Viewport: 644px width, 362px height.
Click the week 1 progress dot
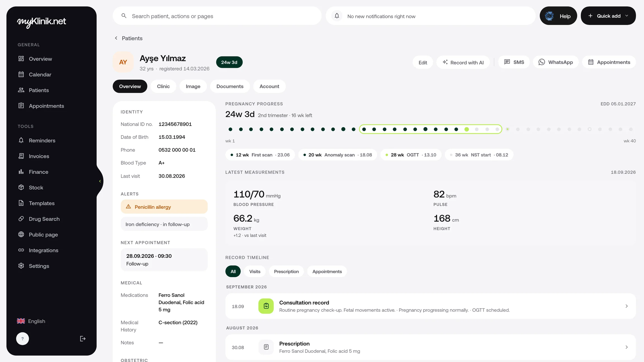pos(230,129)
